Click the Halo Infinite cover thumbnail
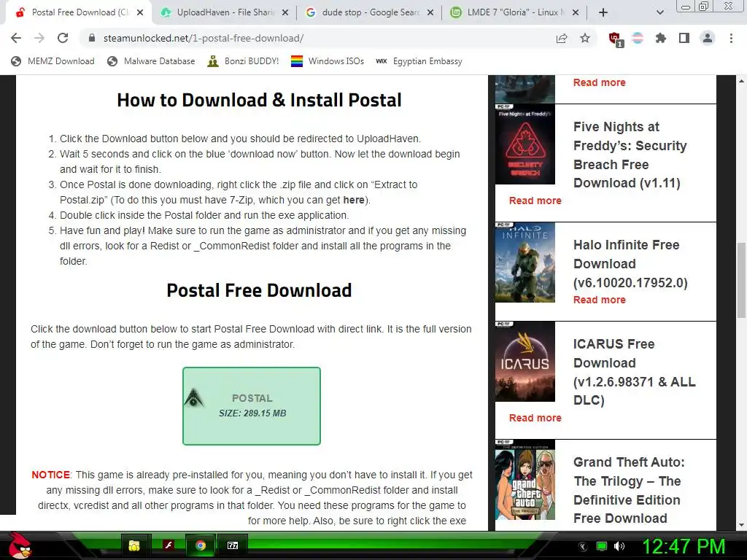Image resolution: width=747 pixels, height=560 pixels. click(x=525, y=262)
